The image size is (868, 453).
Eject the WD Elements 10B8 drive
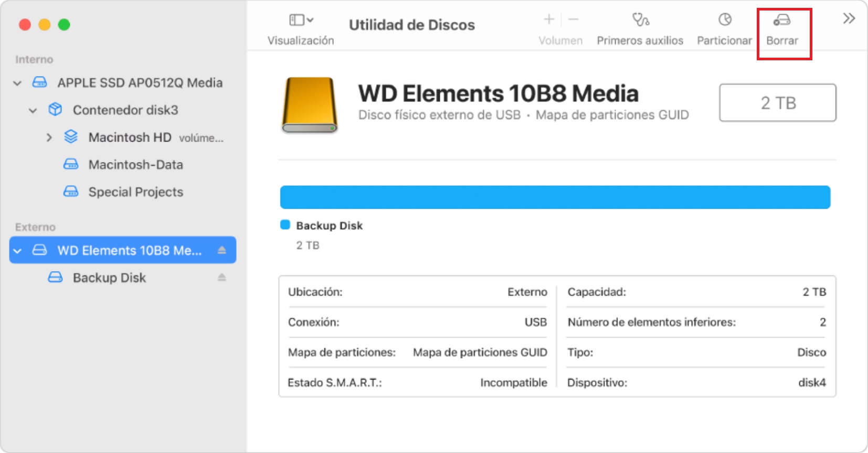222,250
